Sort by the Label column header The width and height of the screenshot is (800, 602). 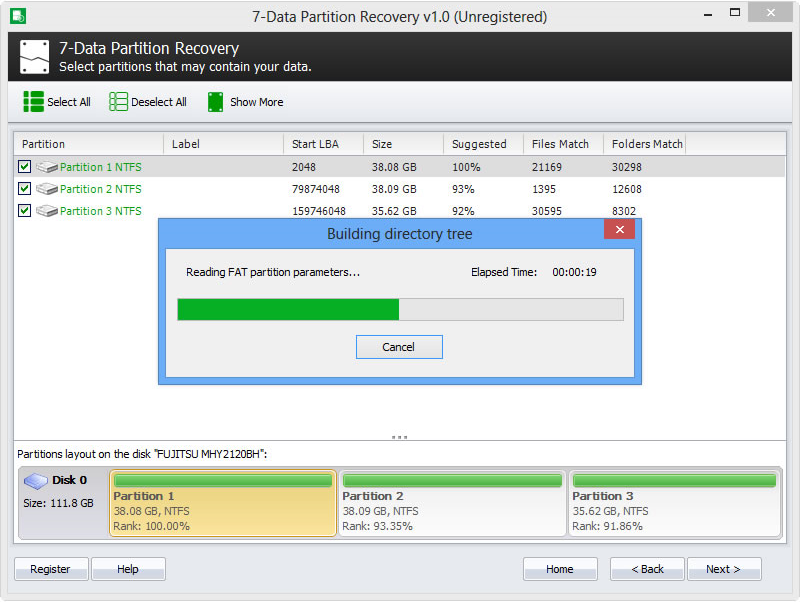[x=223, y=144]
